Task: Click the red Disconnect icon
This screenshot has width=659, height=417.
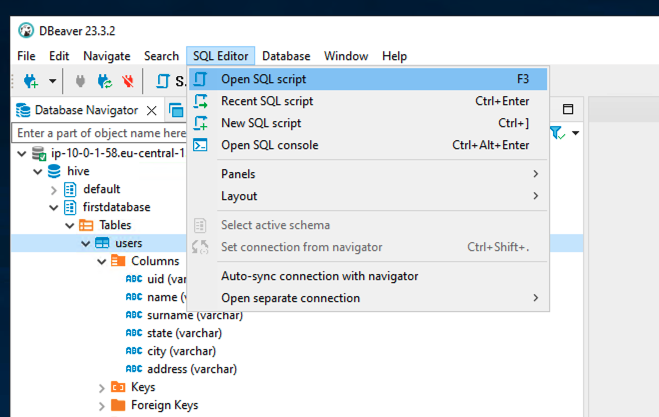Action: (128, 81)
